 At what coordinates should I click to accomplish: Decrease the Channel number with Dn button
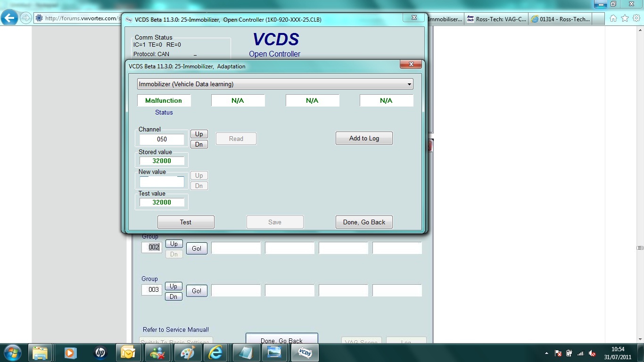tap(199, 144)
